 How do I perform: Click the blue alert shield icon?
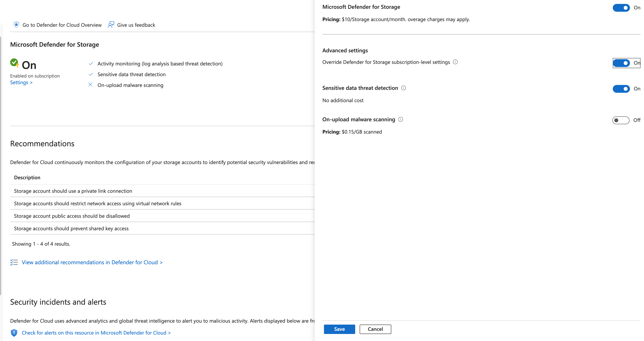(14, 333)
